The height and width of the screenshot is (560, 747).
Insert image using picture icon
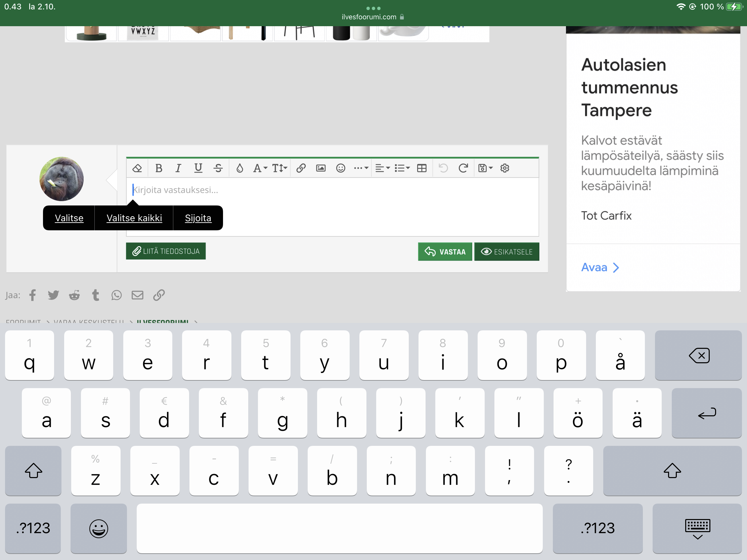pyautogui.click(x=321, y=168)
